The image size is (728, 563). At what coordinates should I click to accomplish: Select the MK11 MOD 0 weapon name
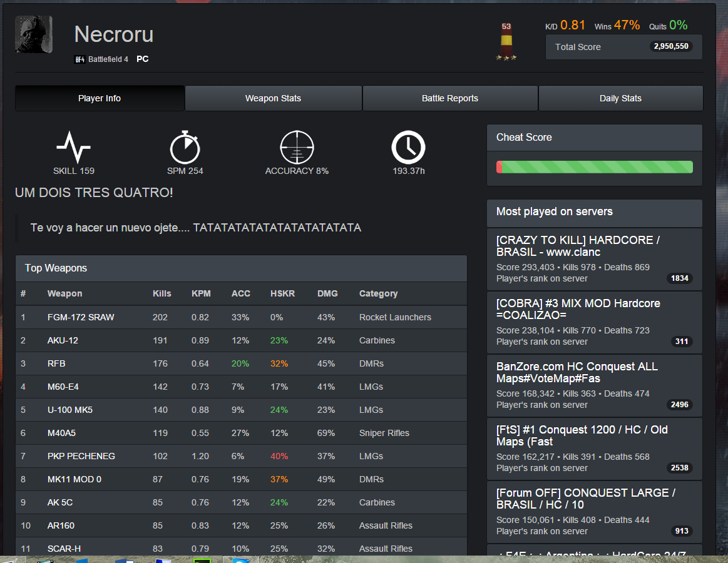(x=74, y=479)
